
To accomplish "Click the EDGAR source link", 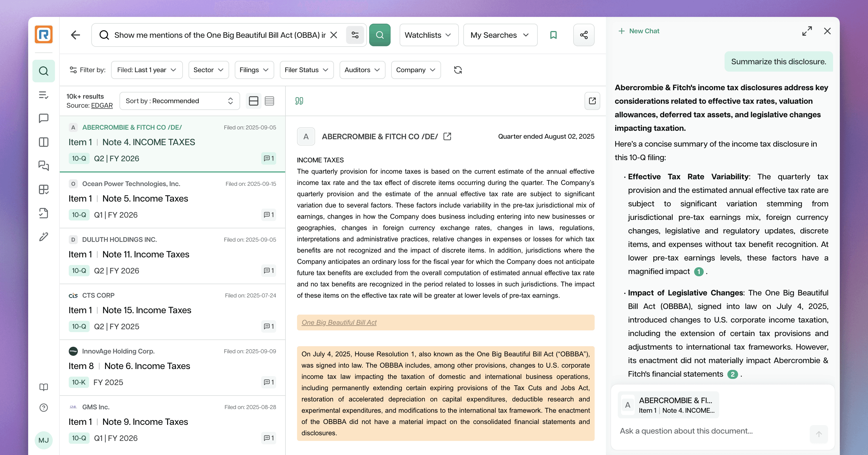I will pyautogui.click(x=102, y=105).
